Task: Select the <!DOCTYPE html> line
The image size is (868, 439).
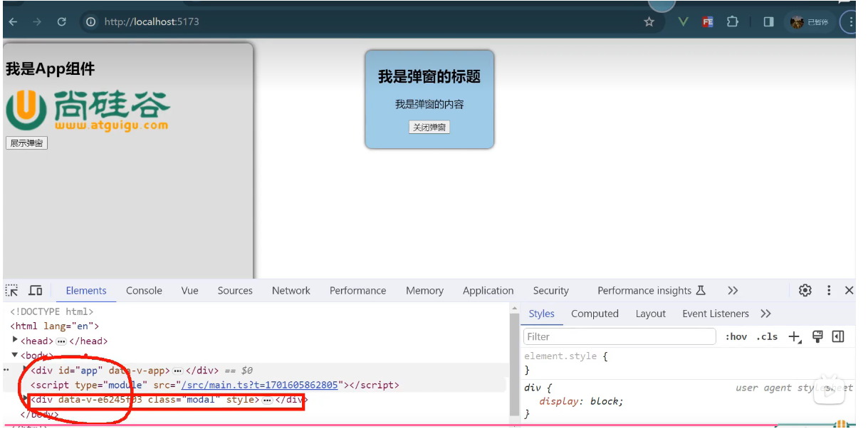Action: click(51, 311)
